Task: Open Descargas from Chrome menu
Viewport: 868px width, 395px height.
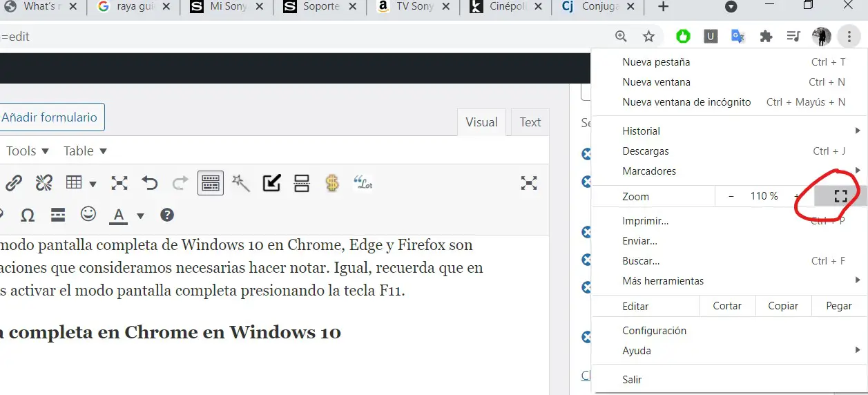Action: (x=729, y=151)
